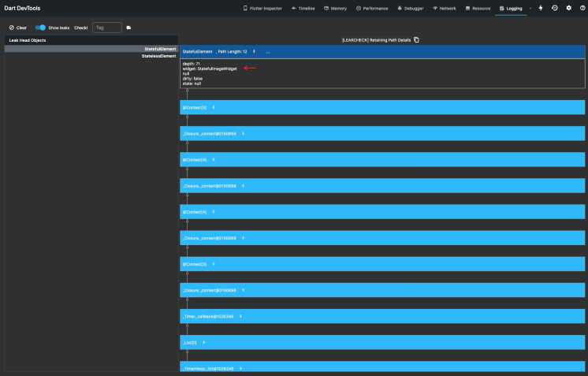
Task: Click the 'dirty: false' detail line
Action: [x=192, y=79]
